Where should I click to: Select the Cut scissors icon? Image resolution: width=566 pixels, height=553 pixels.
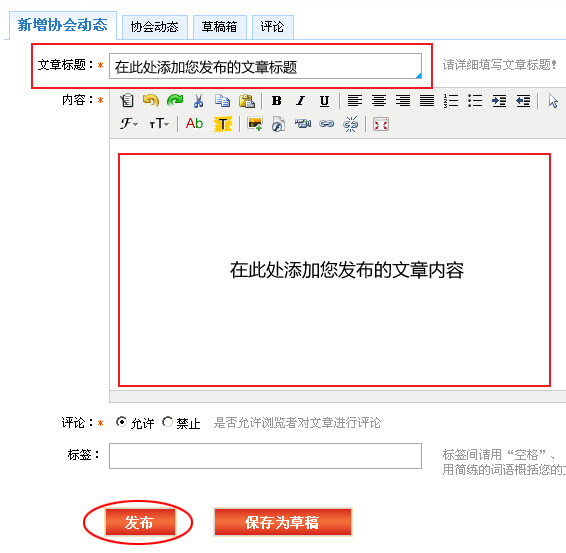(x=199, y=101)
